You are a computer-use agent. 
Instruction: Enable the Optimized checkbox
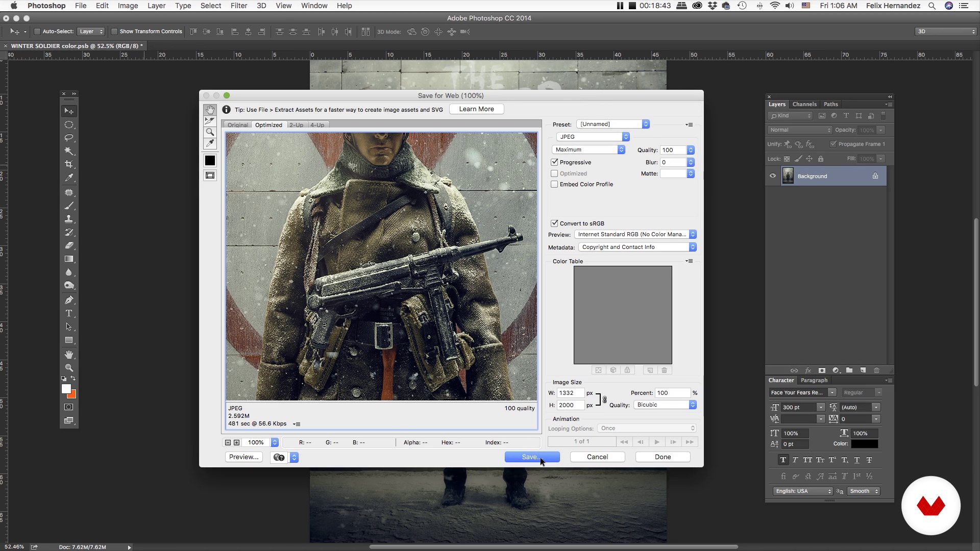pyautogui.click(x=554, y=173)
